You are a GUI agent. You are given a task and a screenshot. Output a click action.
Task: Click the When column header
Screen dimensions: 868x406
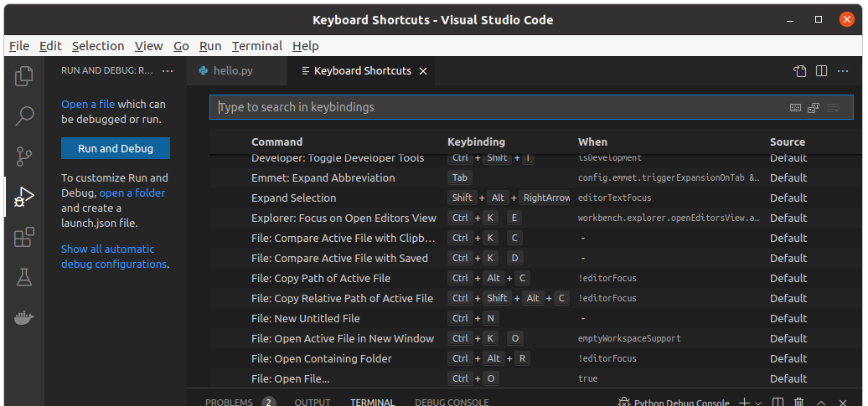592,142
